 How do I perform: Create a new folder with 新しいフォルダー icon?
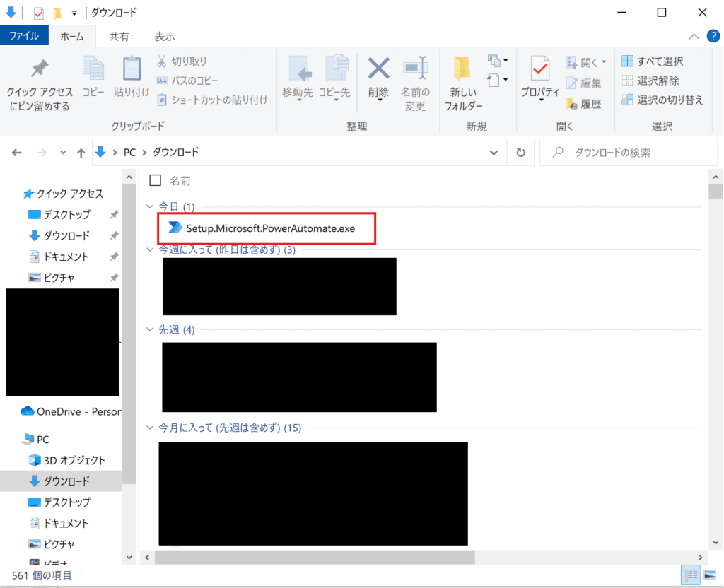(x=463, y=69)
